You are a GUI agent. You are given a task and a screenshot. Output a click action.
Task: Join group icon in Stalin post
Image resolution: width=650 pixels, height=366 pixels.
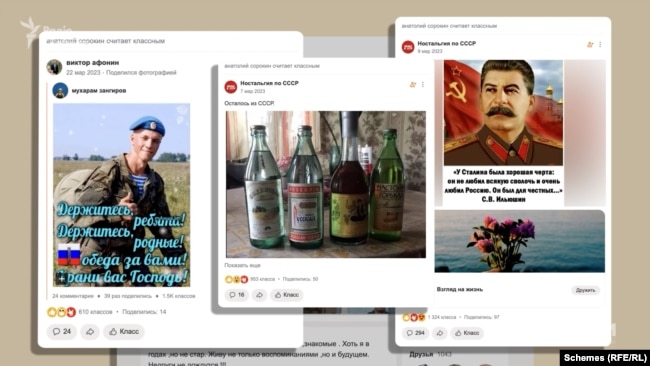[x=590, y=44]
